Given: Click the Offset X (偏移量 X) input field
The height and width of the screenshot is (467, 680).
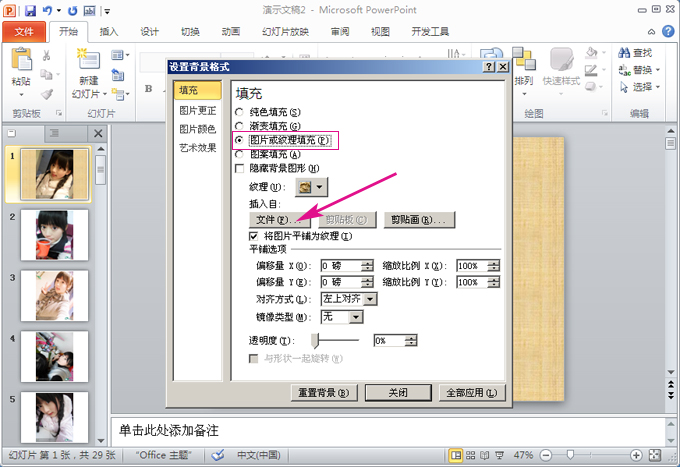Looking at the screenshot, I should tap(341, 266).
